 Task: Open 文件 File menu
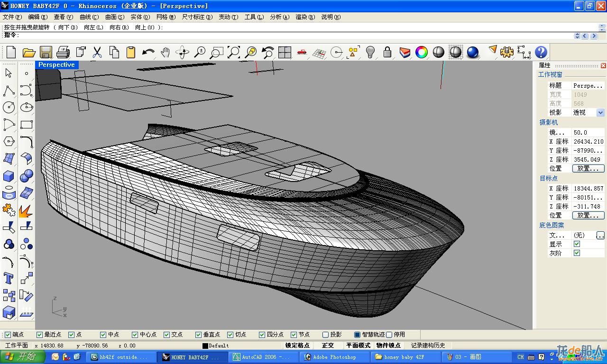(12, 17)
